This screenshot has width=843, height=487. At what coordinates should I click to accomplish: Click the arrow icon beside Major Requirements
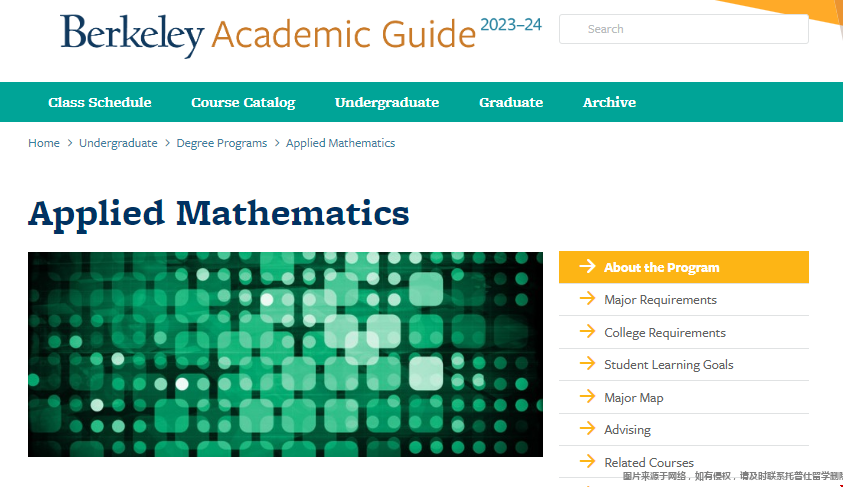[x=587, y=298]
